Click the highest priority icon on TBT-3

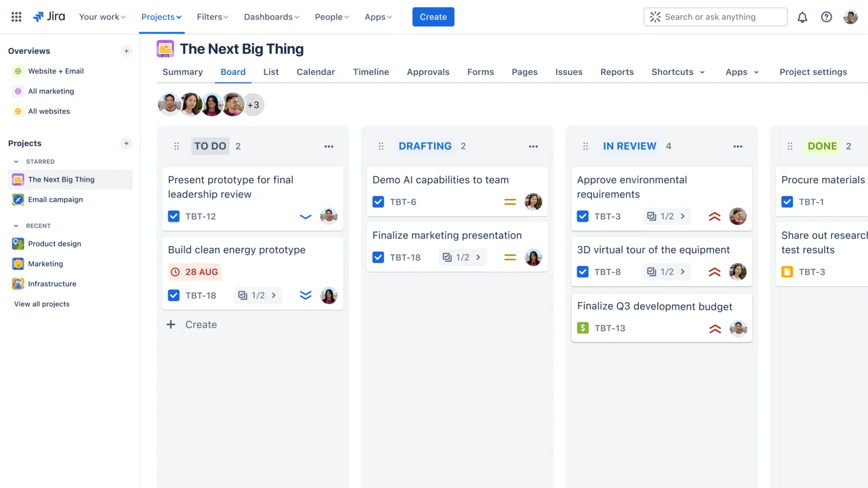(714, 216)
